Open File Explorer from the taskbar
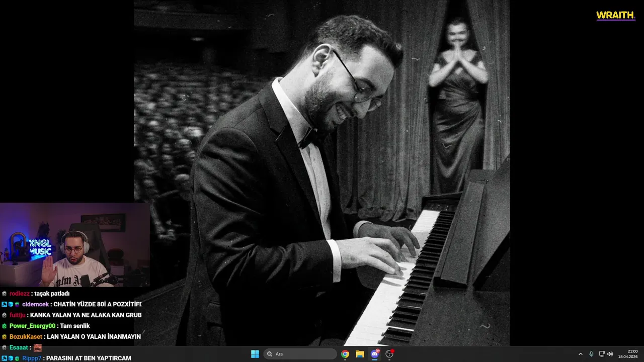 coord(360,354)
